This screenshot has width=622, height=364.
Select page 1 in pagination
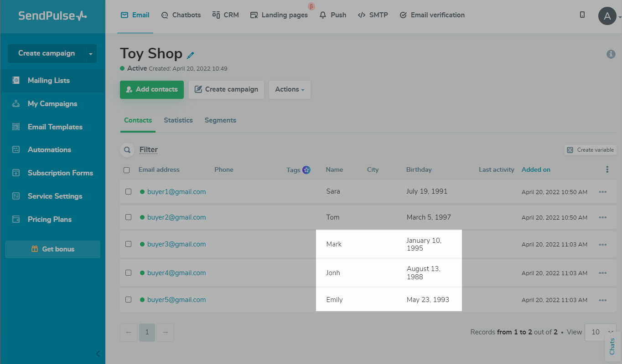147,333
